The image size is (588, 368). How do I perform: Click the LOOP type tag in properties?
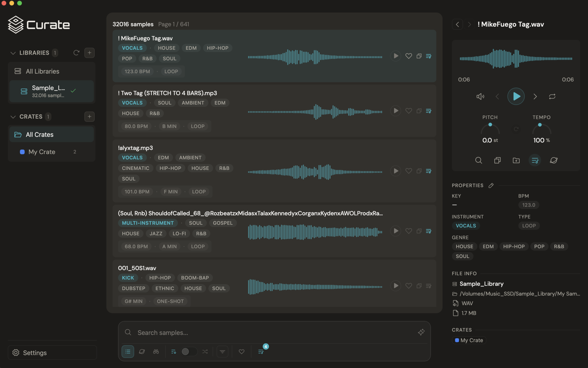point(529,226)
